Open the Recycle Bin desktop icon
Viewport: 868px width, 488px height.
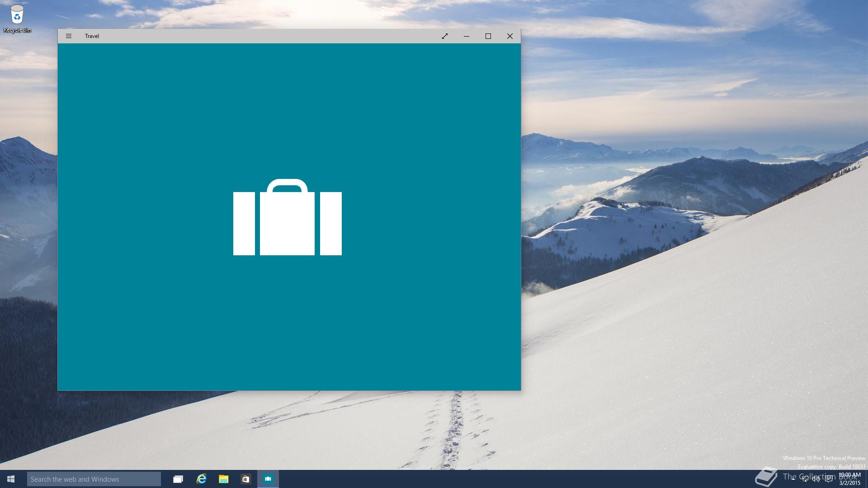click(x=17, y=19)
